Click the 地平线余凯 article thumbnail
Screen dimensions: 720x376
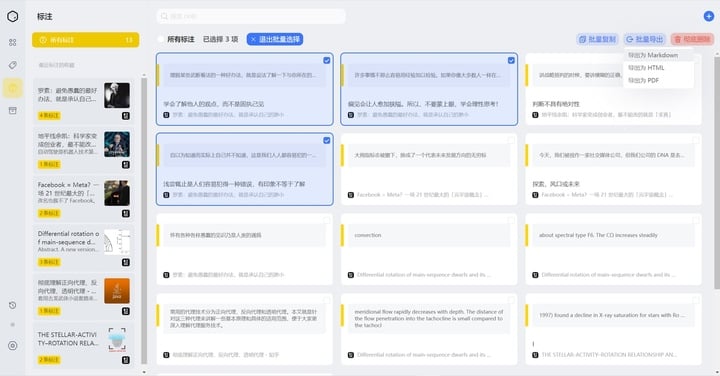(117, 144)
